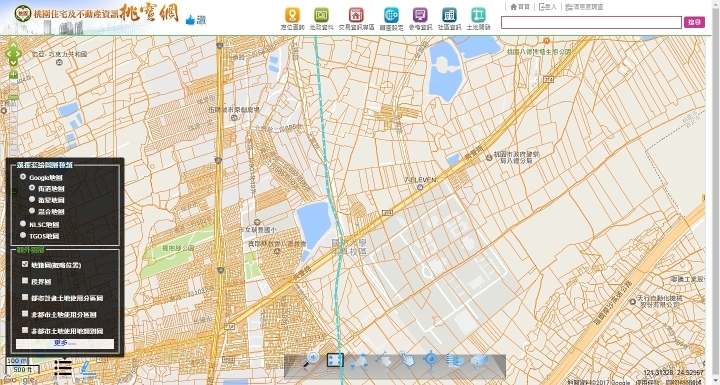Select the eraser clear tool

coord(479,361)
